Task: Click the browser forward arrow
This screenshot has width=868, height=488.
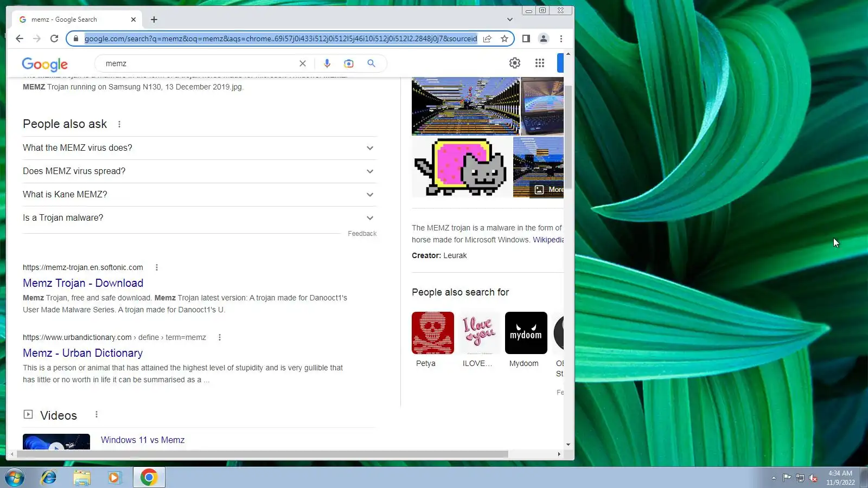Action: pyautogui.click(x=37, y=38)
